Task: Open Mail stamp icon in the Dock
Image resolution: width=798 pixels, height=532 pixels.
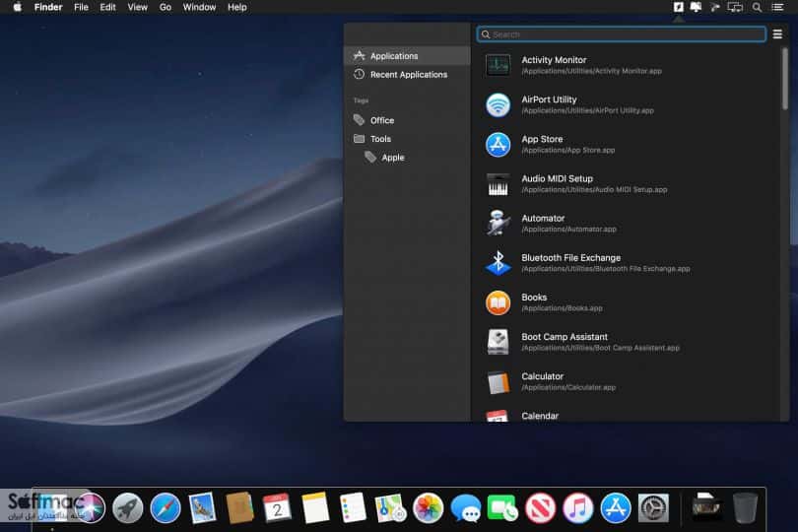Action: (x=202, y=507)
